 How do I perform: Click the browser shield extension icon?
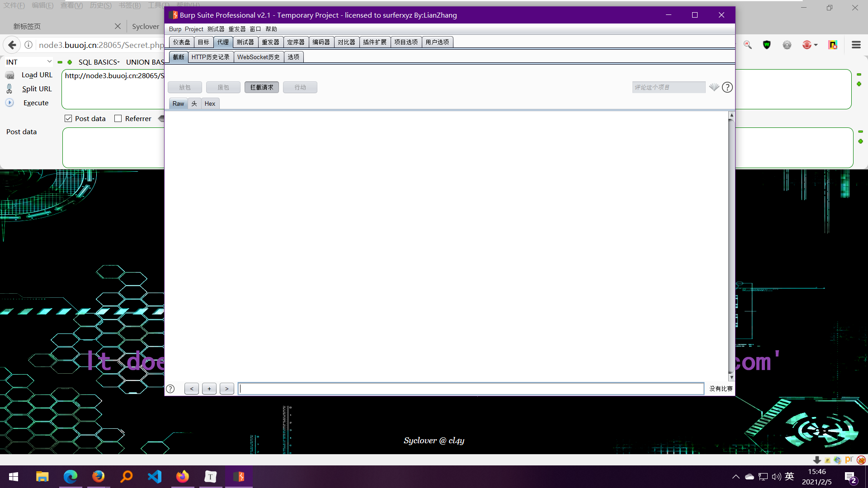point(767,45)
